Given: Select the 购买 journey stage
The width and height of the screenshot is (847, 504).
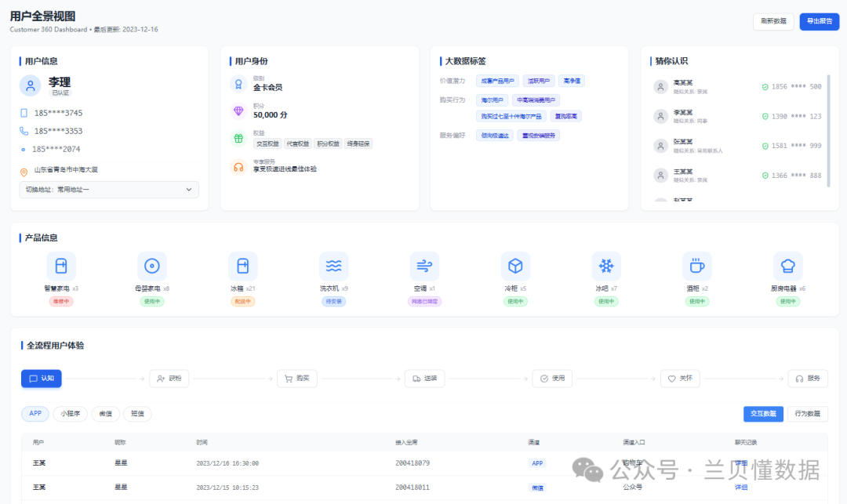Looking at the screenshot, I should point(297,379).
